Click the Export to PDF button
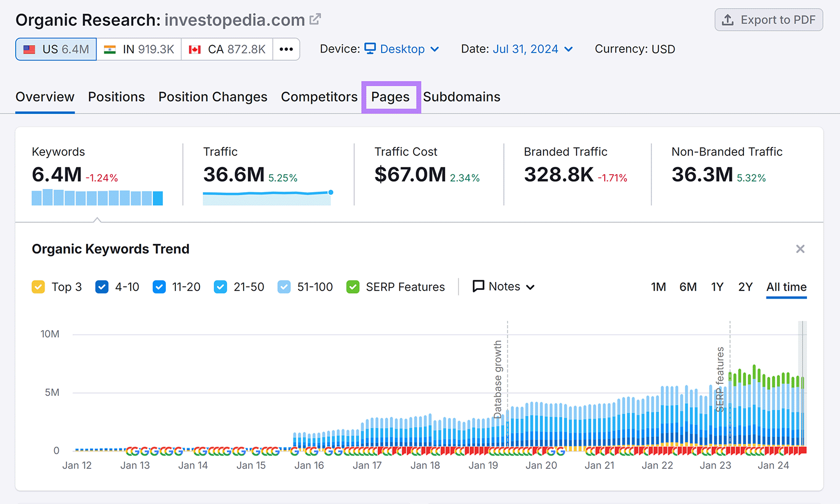This screenshot has height=504, width=840. coord(768,20)
